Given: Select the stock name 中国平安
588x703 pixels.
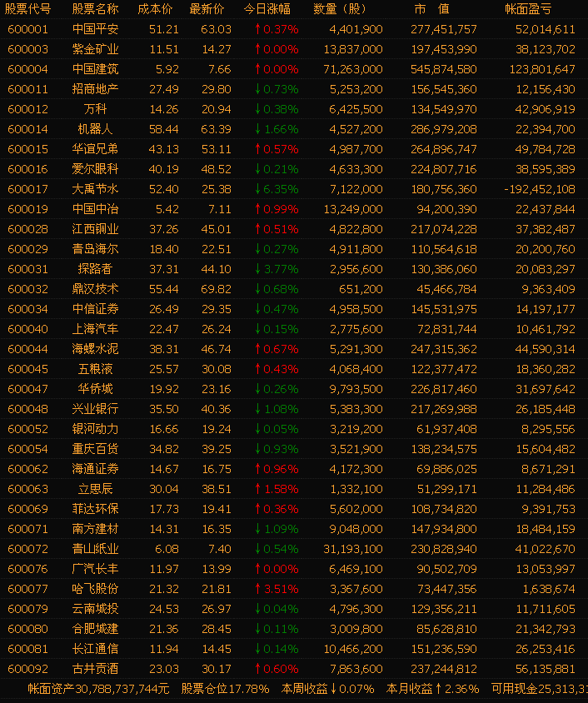Looking at the screenshot, I should pos(96,29).
